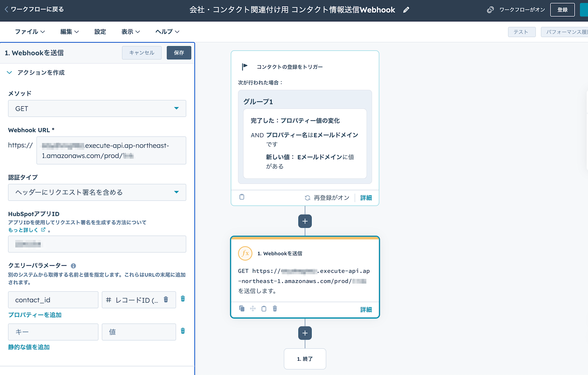Duplicate the Webhook action using the copy icon

click(x=242, y=309)
